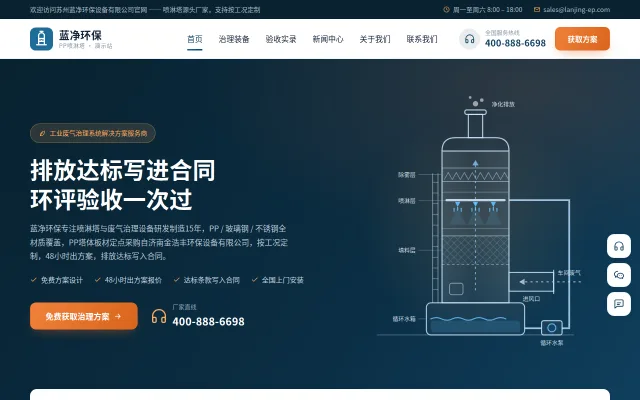
Task: Open the 关于我们 menu item
Action: [375, 39]
